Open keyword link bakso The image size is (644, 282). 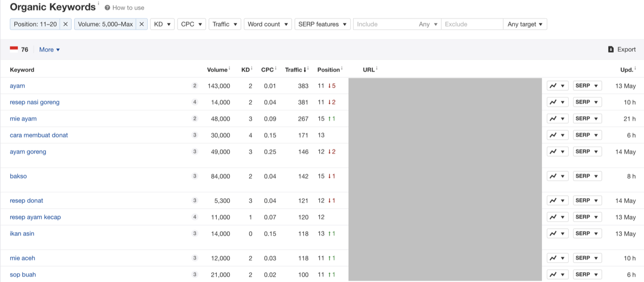click(x=18, y=176)
